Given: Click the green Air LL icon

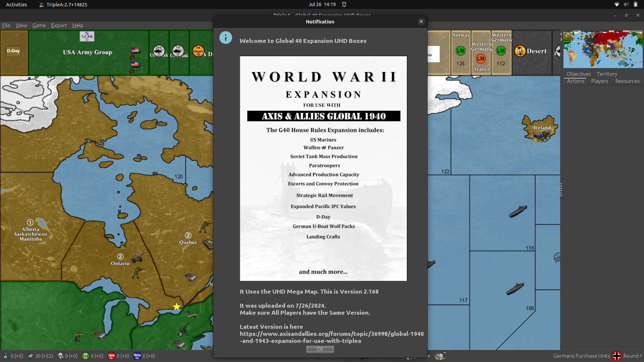Looking at the screenshot, I should pyautogui.click(x=86, y=356).
